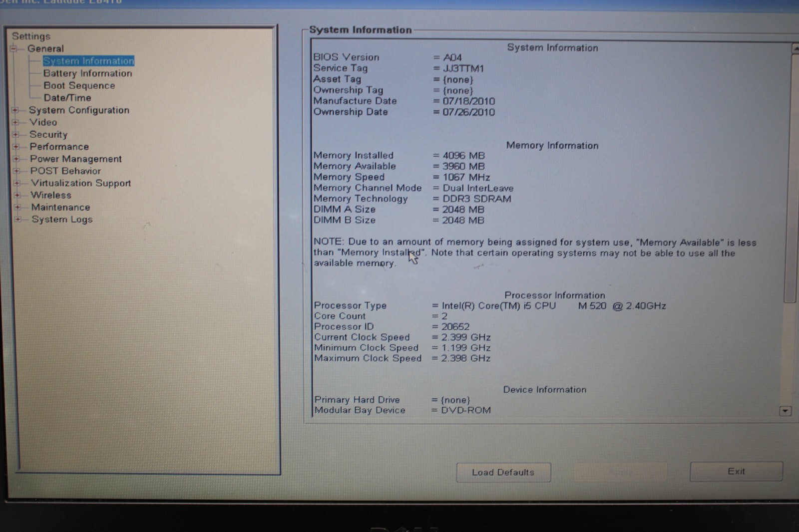799x532 pixels.
Task: Click Current Clock Speed value 2.399 GHz
Action: (x=465, y=337)
